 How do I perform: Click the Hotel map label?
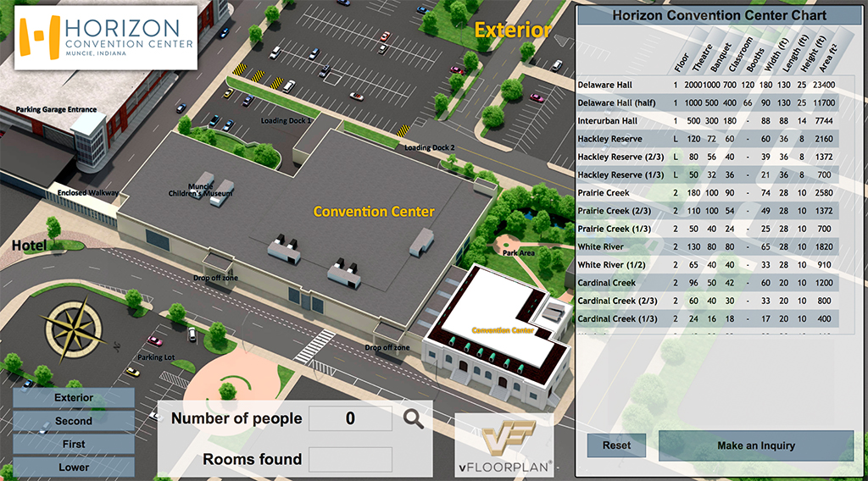[x=29, y=246]
